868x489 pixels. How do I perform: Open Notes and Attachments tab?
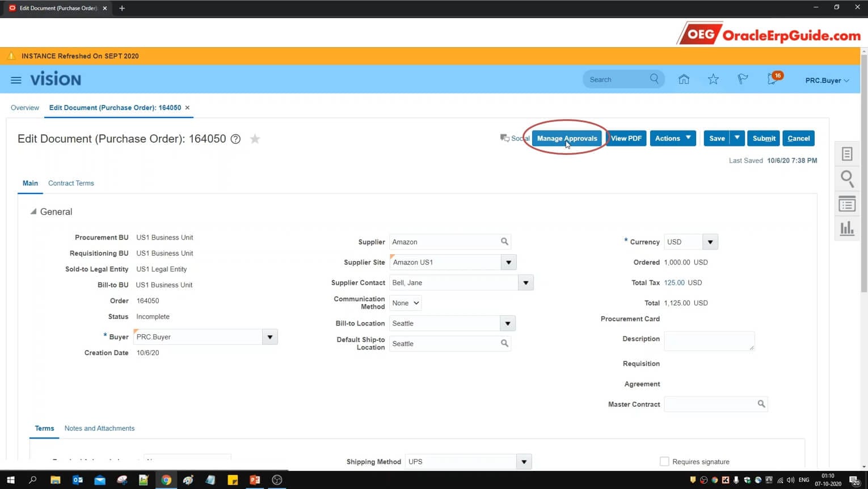(99, 428)
